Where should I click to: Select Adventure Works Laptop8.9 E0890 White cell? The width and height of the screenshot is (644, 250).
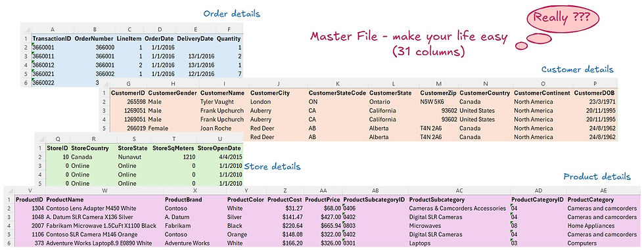pos(104,243)
